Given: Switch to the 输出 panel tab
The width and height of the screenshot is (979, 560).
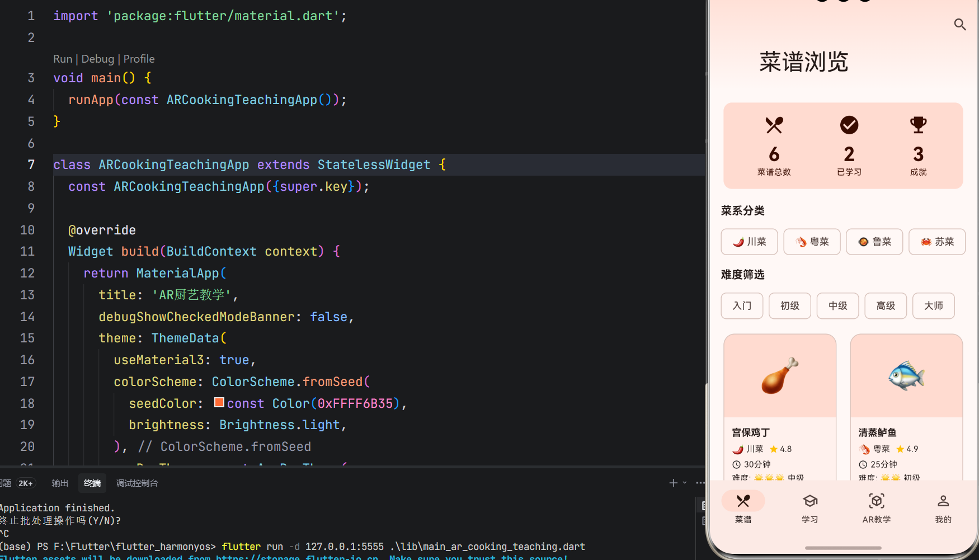Looking at the screenshot, I should (60, 483).
